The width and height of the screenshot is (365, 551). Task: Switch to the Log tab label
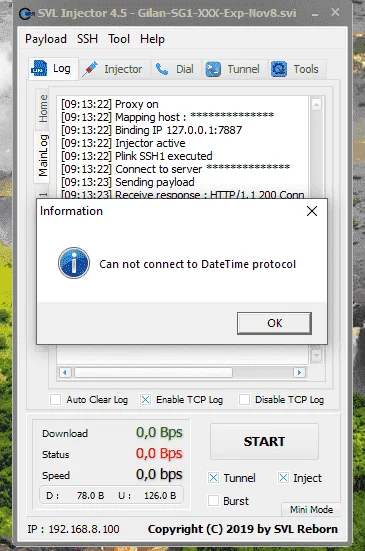click(62, 69)
